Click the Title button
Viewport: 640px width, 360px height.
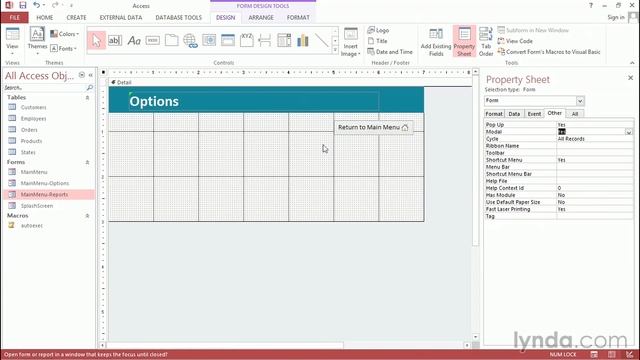click(x=378, y=41)
